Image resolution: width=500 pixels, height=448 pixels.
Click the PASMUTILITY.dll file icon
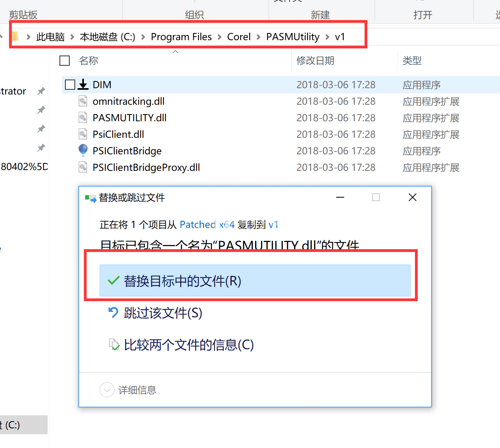coord(83,117)
